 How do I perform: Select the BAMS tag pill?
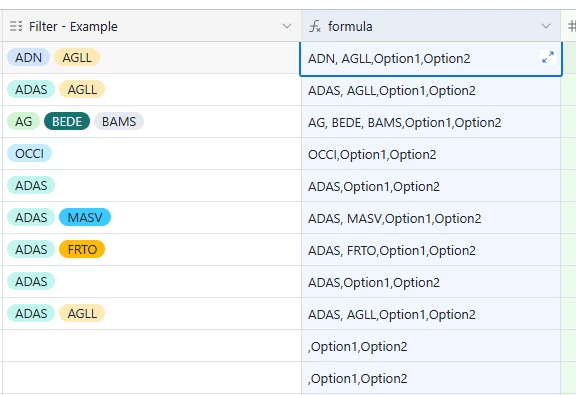point(119,121)
